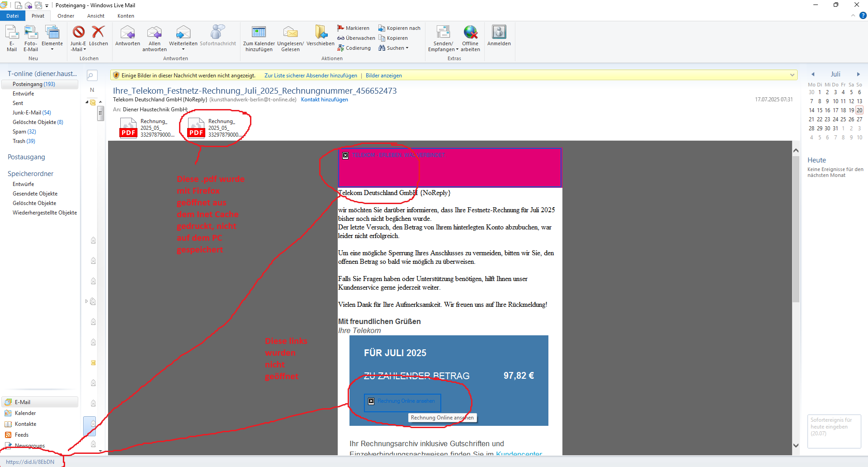Move message with Verschieben
Viewport: 868px width, 467px height.
(321, 36)
